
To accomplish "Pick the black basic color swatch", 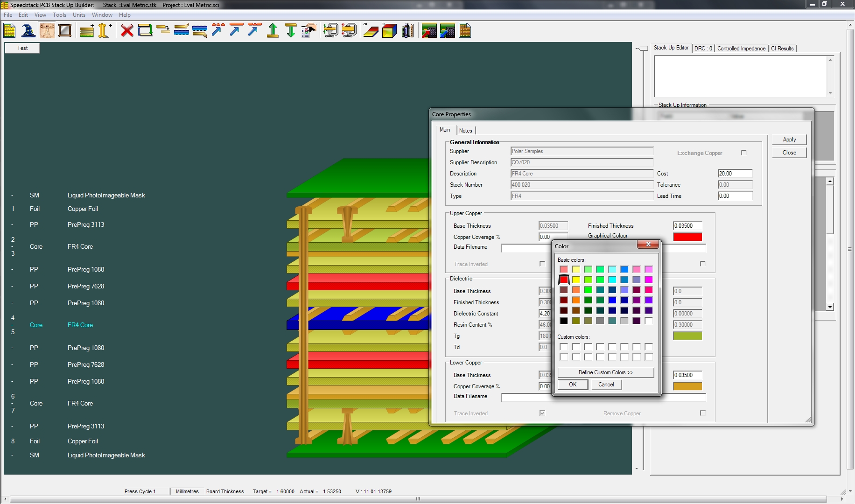I will pyautogui.click(x=564, y=321).
